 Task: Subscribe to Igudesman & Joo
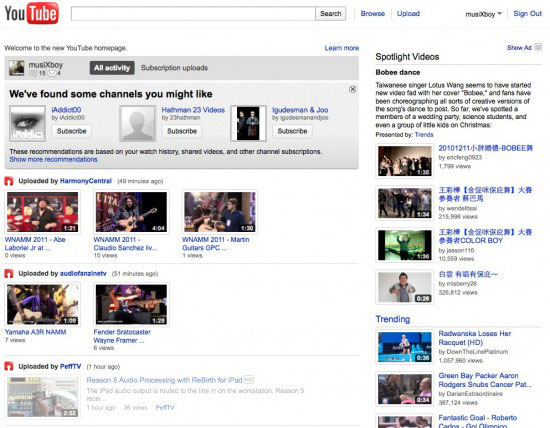click(x=292, y=131)
